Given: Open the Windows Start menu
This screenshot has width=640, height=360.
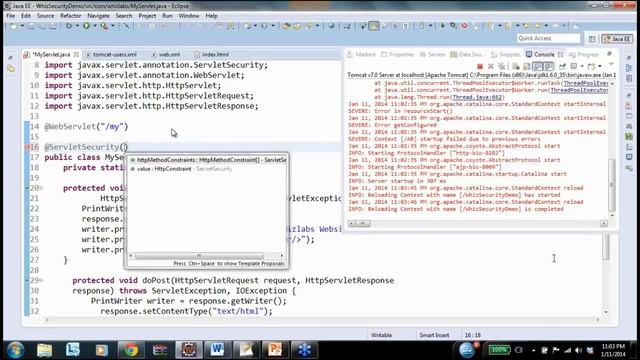Looking at the screenshot, I should (16, 350).
